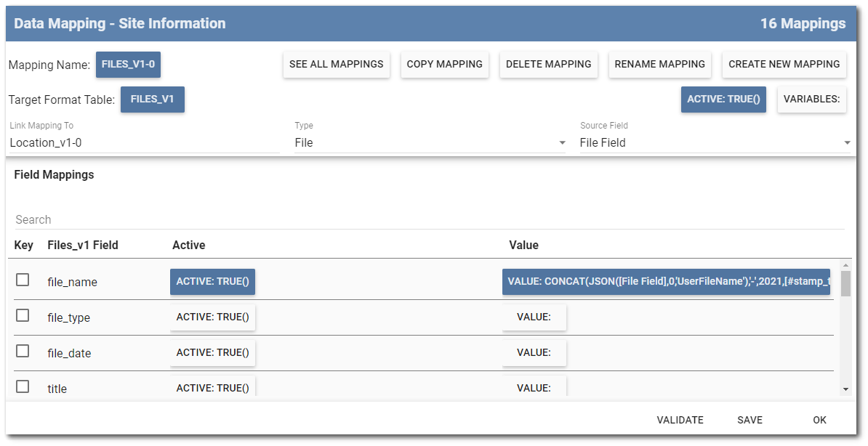Check the file_date row checkbox
This screenshot has height=446, width=868.
(21, 350)
